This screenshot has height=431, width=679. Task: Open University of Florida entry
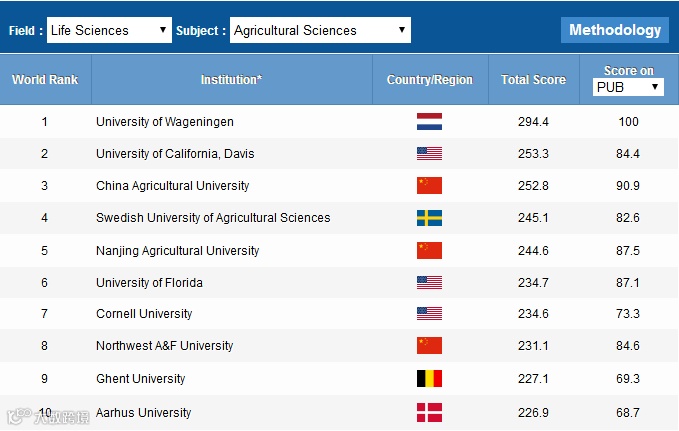pyautogui.click(x=149, y=282)
